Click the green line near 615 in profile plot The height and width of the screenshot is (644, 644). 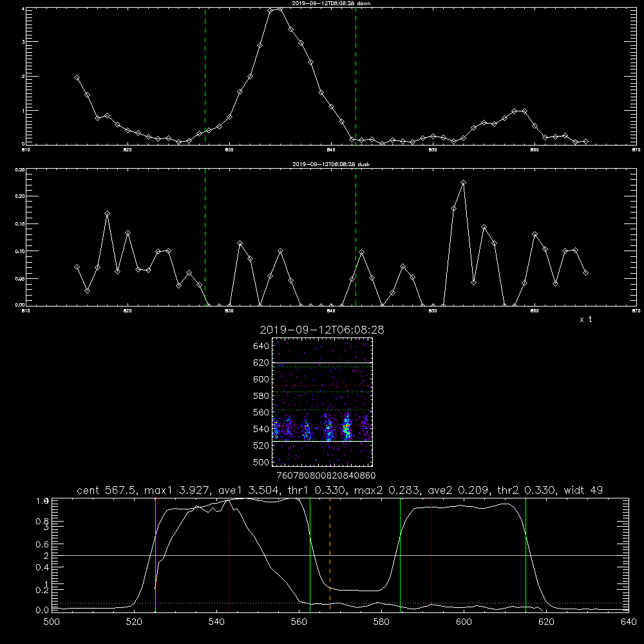click(526, 555)
